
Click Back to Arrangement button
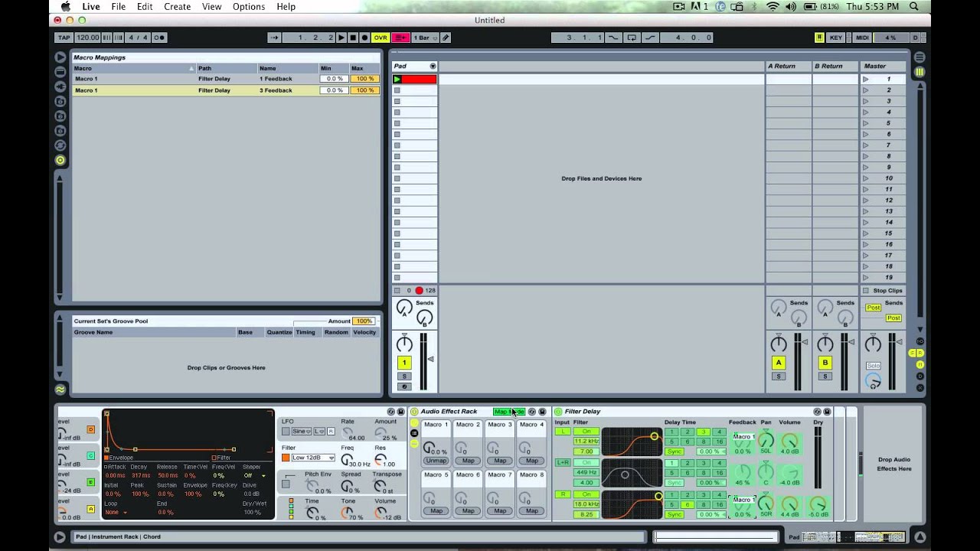coord(401,37)
